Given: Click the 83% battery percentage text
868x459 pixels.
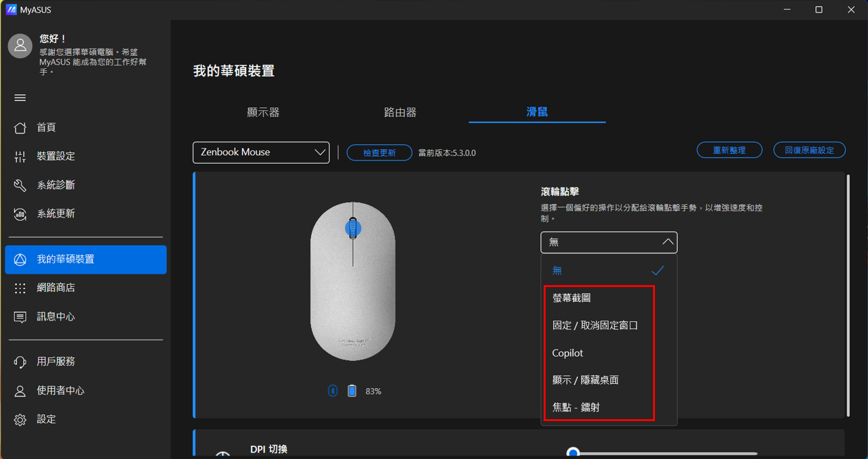Looking at the screenshot, I should click(373, 392).
